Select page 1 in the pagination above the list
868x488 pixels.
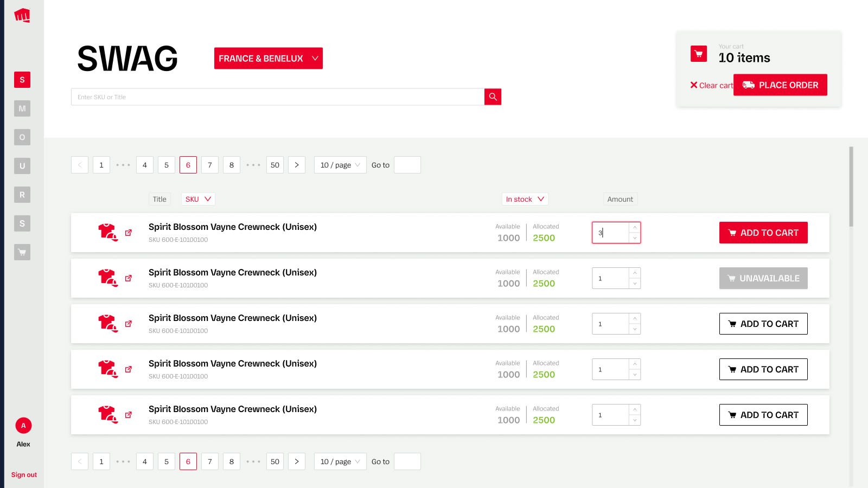coord(101,165)
